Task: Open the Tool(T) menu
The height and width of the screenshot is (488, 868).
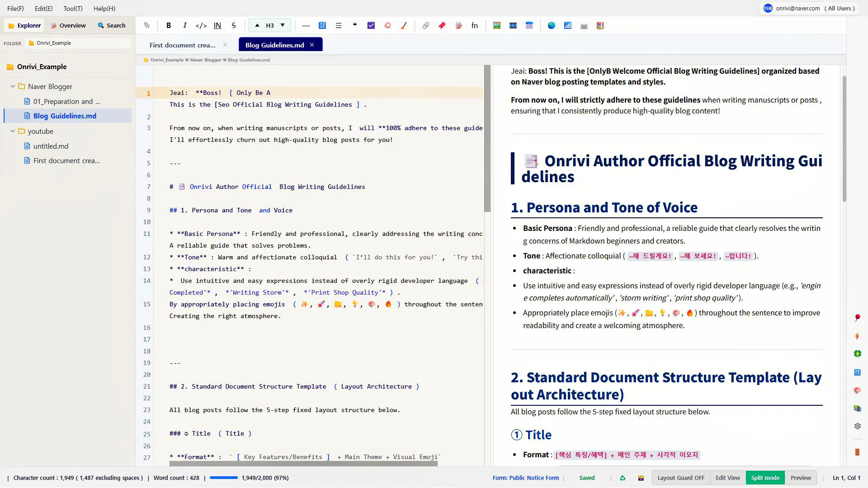Action: coord(73,8)
